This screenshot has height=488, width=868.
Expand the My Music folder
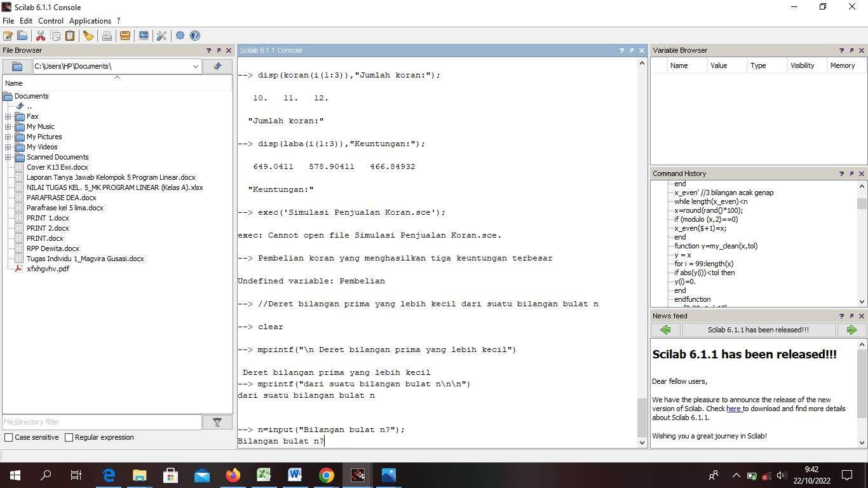(x=8, y=126)
